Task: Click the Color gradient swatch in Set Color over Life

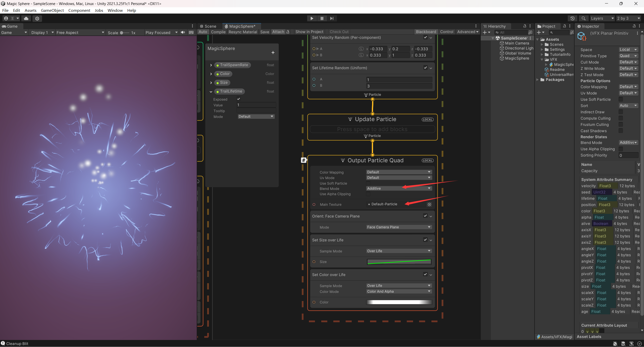Action: (399, 302)
